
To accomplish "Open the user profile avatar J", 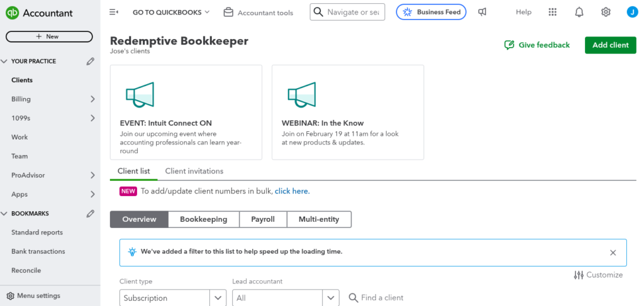I will coord(632,13).
